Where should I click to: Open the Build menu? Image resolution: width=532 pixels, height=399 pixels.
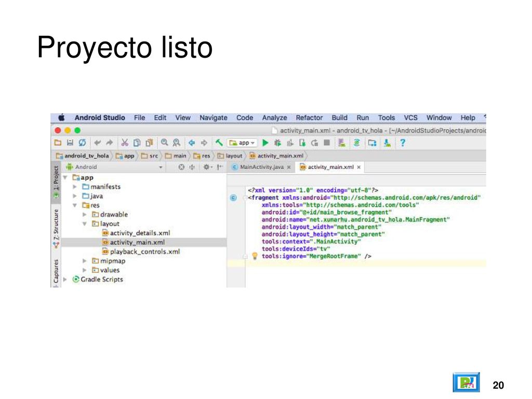pyautogui.click(x=340, y=118)
